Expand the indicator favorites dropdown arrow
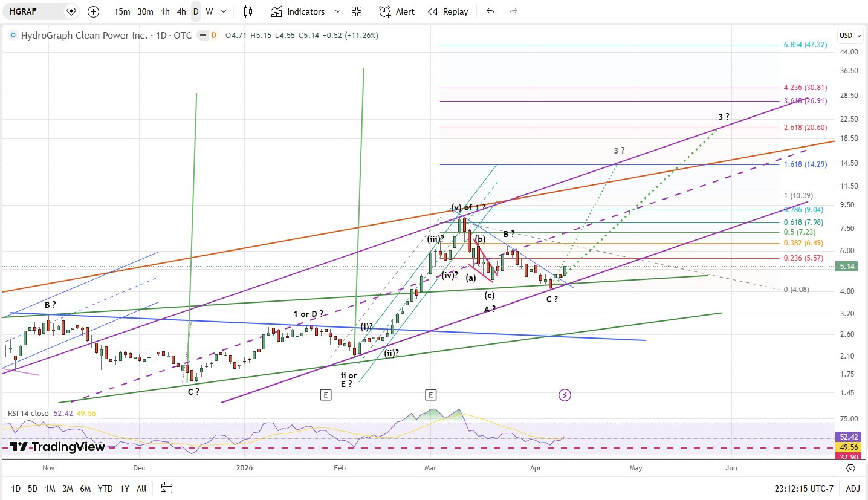Viewport: 868px width, 500px height. (x=337, y=11)
